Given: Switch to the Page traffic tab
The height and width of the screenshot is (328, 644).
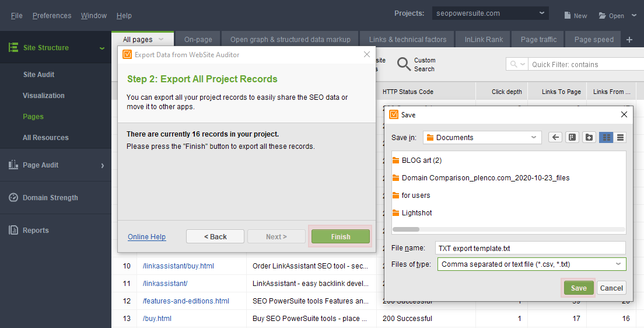Looking at the screenshot, I should [538, 40].
